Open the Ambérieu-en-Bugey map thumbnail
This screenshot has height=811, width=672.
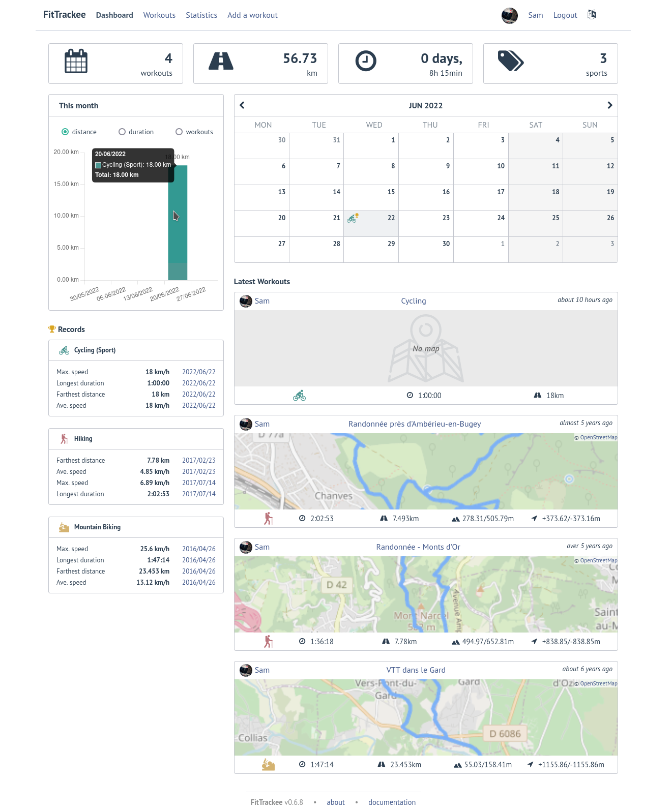(x=426, y=471)
